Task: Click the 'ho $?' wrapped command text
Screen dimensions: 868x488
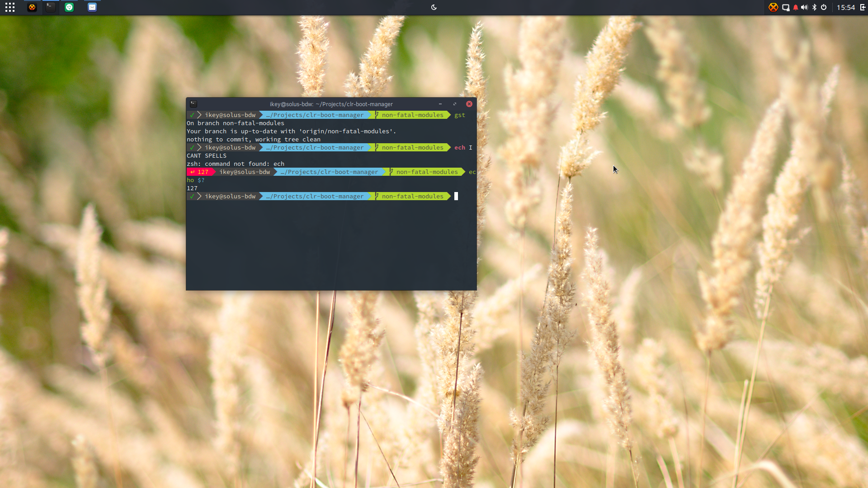Action: click(196, 180)
